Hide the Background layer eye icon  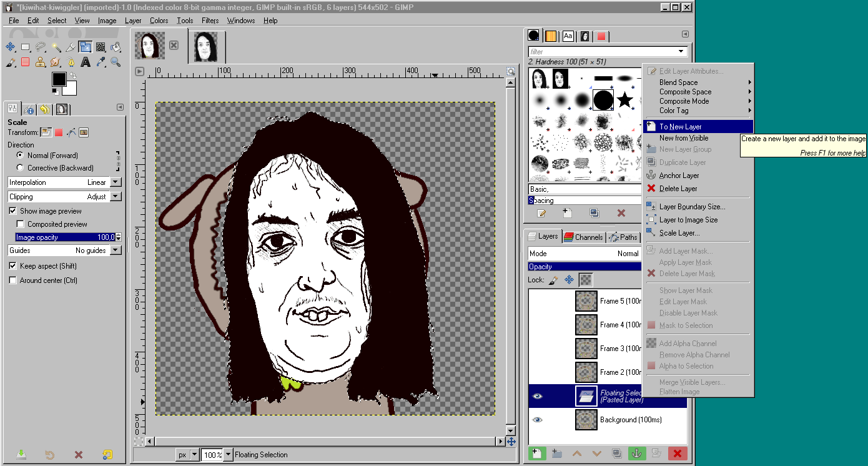[538, 420]
